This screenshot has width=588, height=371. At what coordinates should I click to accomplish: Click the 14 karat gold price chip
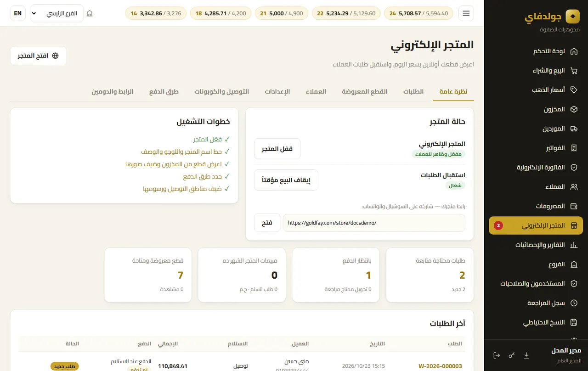[x=156, y=13]
